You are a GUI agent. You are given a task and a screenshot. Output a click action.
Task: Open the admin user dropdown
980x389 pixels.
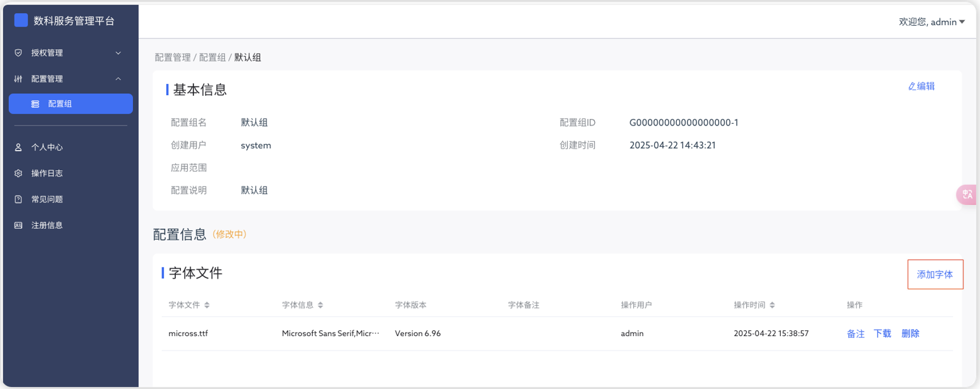click(931, 22)
